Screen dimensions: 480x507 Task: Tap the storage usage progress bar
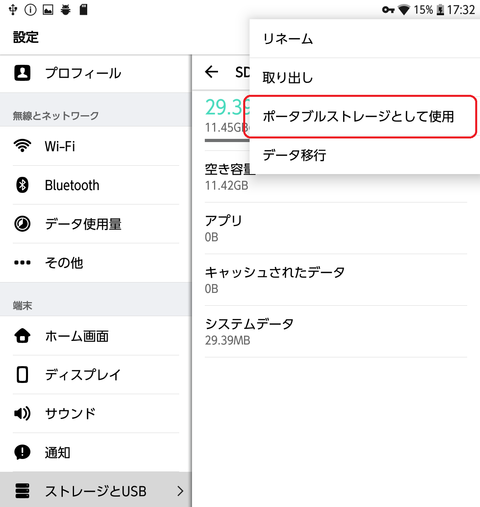click(227, 140)
